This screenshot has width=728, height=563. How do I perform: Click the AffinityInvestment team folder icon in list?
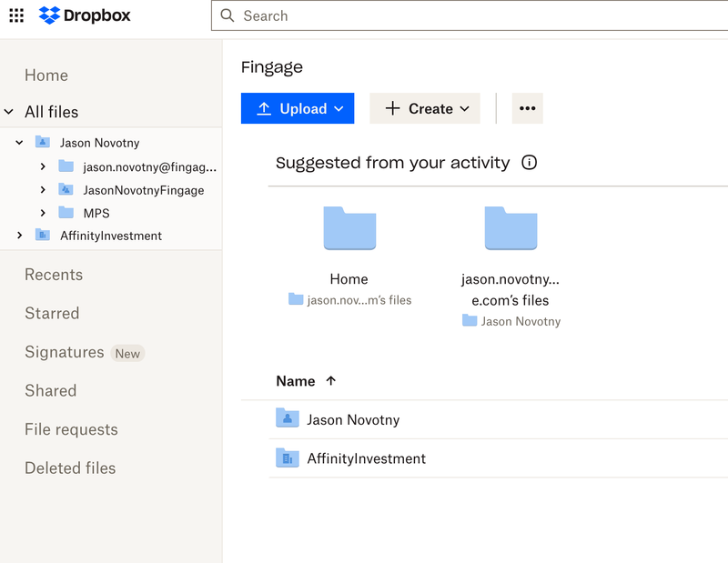coord(288,458)
